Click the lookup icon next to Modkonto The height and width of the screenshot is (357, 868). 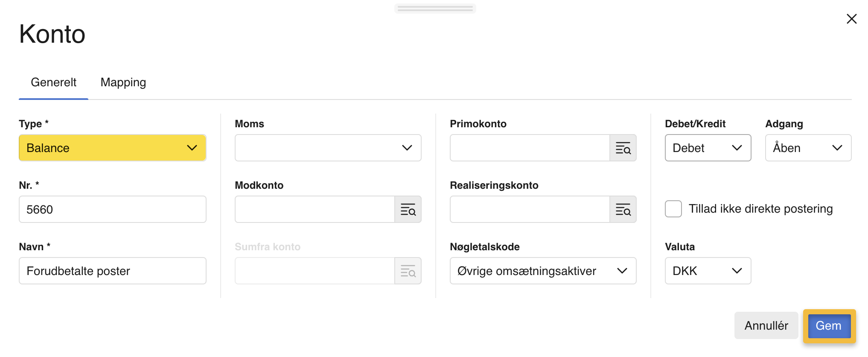tap(408, 209)
